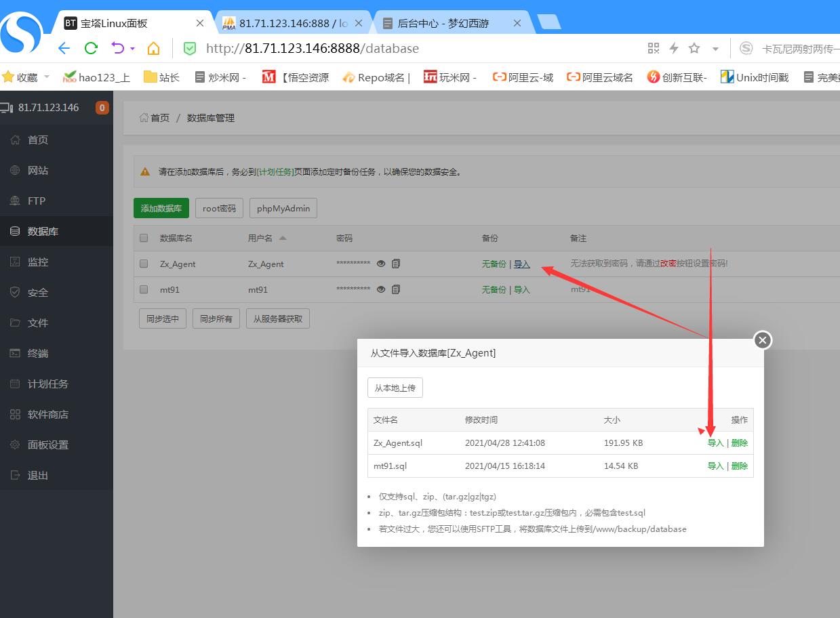Click the browser address bar URL

click(x=313, y=48)
